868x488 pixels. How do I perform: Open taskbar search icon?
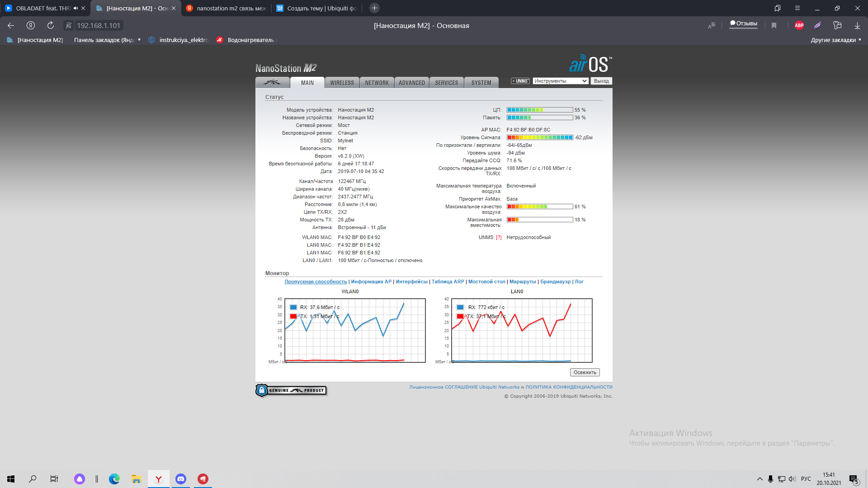click(33, 479)
